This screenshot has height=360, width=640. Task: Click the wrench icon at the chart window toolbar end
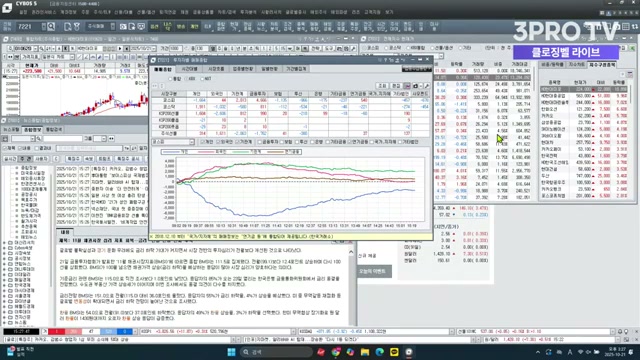coord(353,49)
